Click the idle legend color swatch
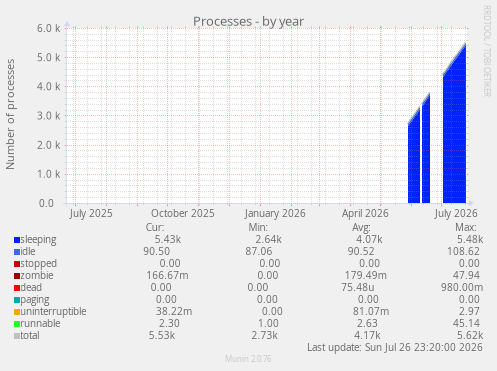Image resolution: width=497 pixels, height=371 pixels. [x=17, y=252]
